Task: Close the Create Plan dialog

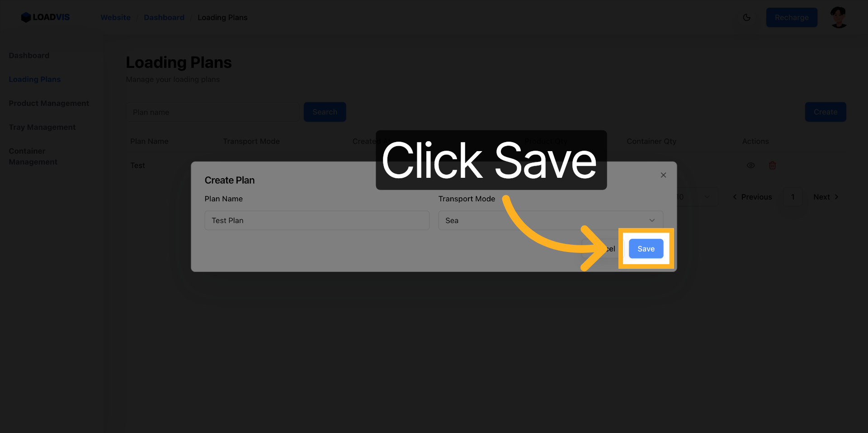Action: (x=663, y=175)
